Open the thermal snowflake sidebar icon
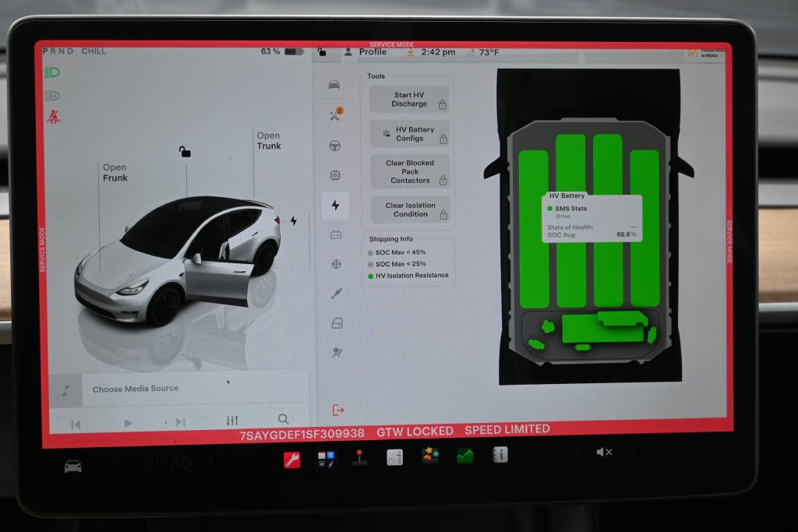This screenshot has height=532, width=798. pyautogui.click(x=336, y=264)
